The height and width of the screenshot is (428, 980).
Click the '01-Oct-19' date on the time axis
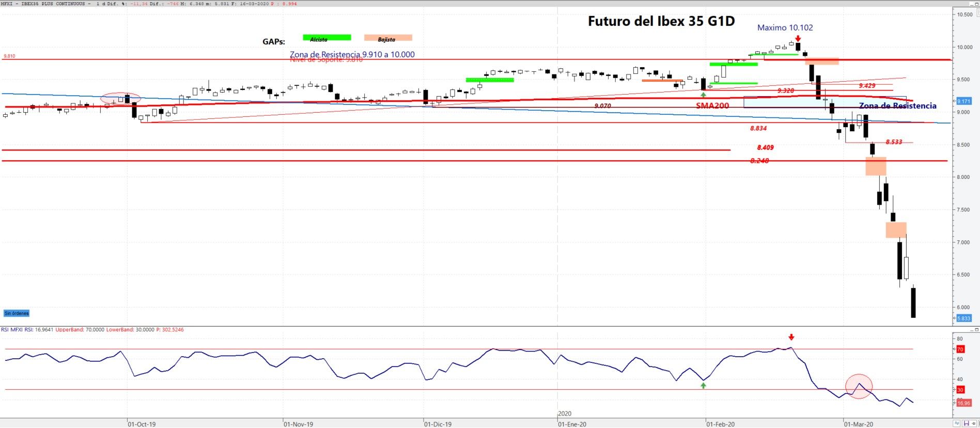[x=142, y=424]
